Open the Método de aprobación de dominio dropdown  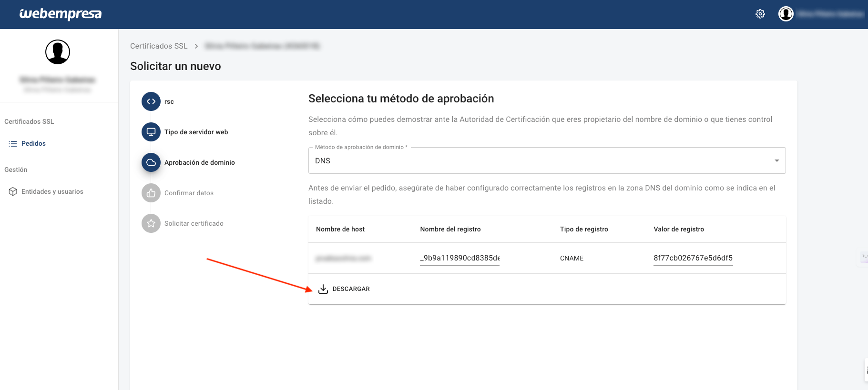click(x=547, y=161)
